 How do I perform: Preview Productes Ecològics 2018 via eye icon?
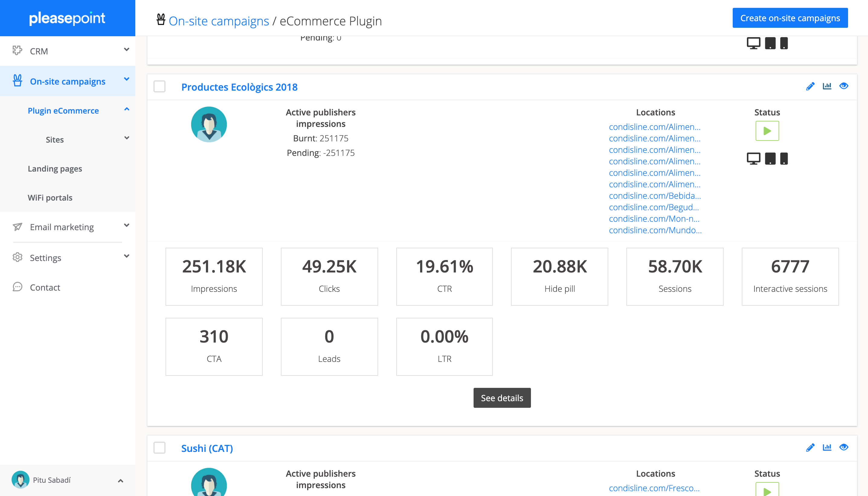click(844, 86)
